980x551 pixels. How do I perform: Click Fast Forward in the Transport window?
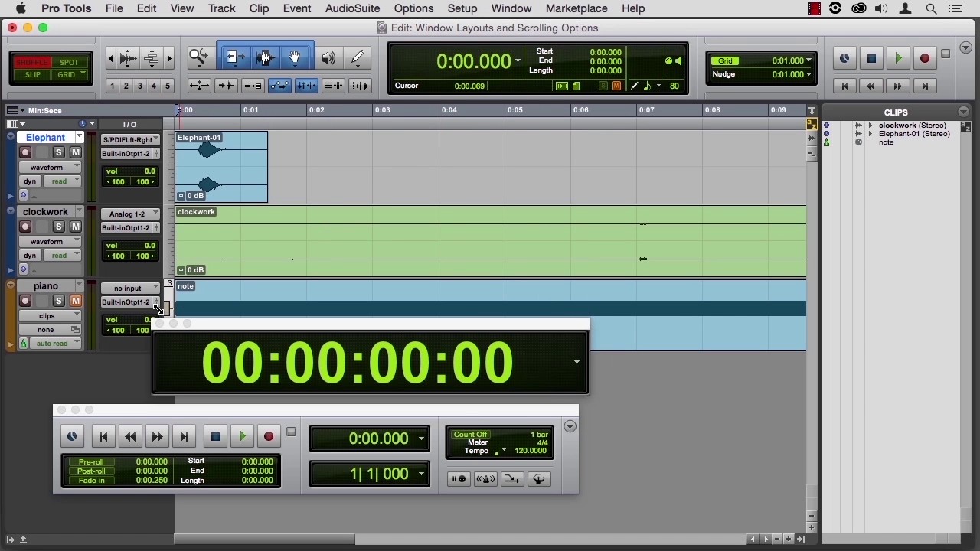pos(157,436)
